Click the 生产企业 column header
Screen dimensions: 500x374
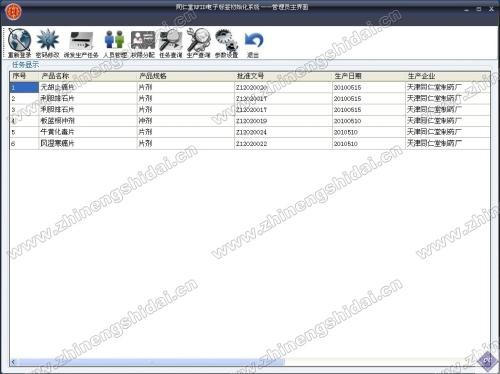coord(448,76)
